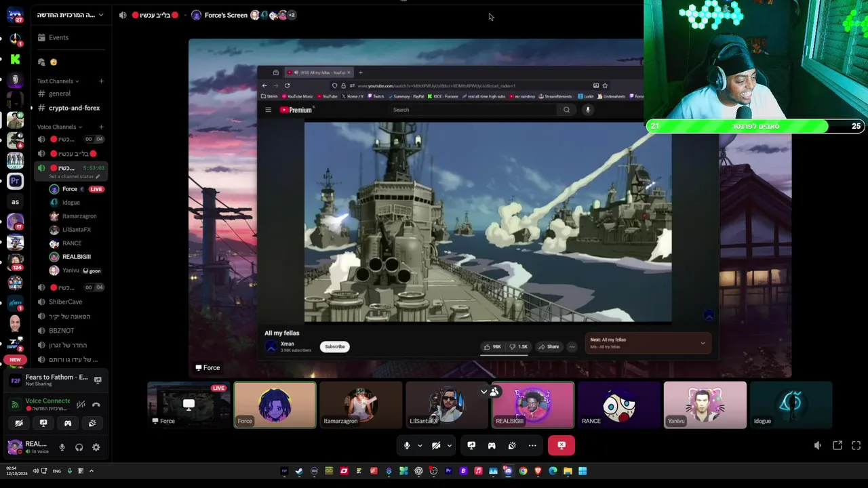Open More options ellipsis in call controls
The height and width of the screenshot is (488, 868).
[532, 445]
